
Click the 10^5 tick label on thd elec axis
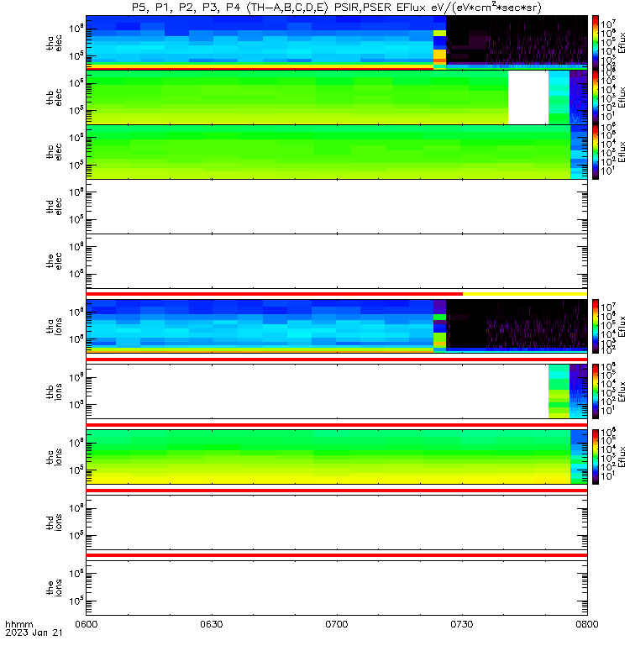coord(76,219)
